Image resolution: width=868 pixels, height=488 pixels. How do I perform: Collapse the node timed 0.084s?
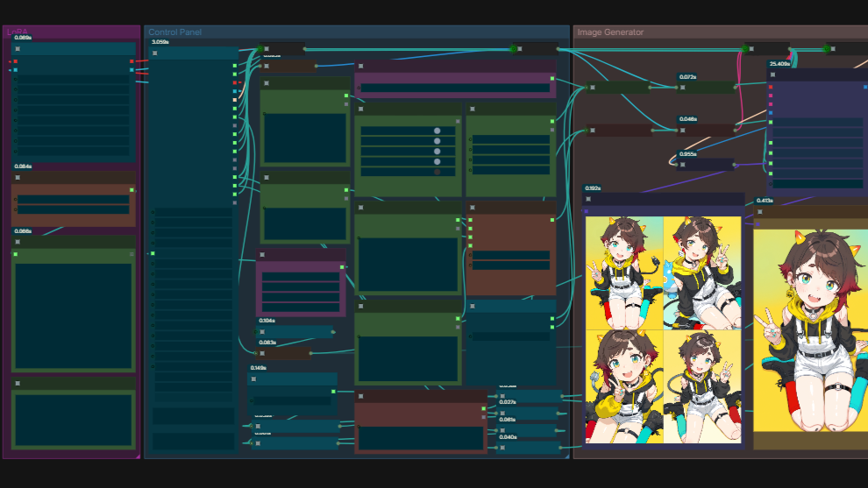tap(18, 178)
